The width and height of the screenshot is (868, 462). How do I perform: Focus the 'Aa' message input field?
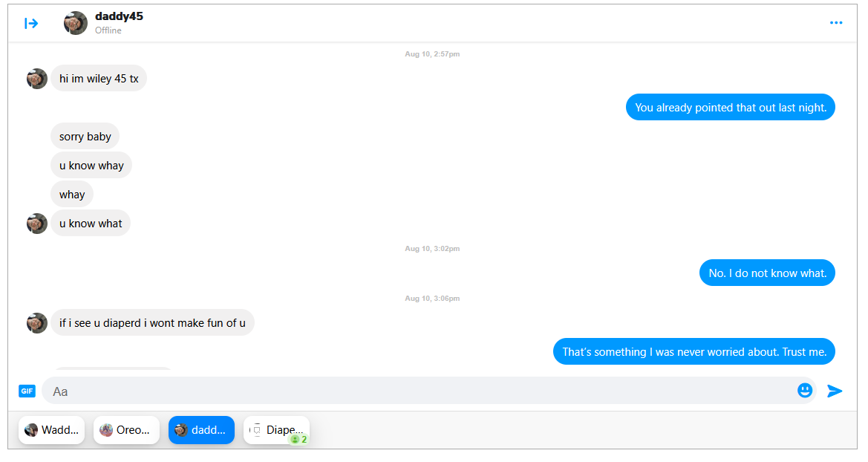[x=421, y=391]
